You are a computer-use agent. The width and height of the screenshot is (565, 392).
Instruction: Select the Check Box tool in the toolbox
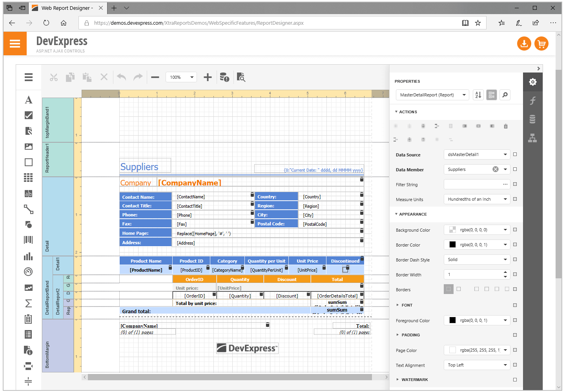pos(28,115)
